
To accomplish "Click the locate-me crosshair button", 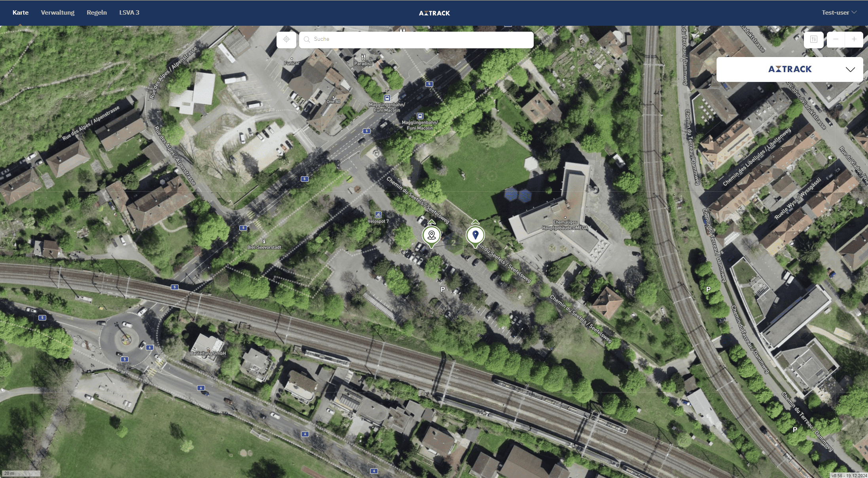I will pos(286,40).
